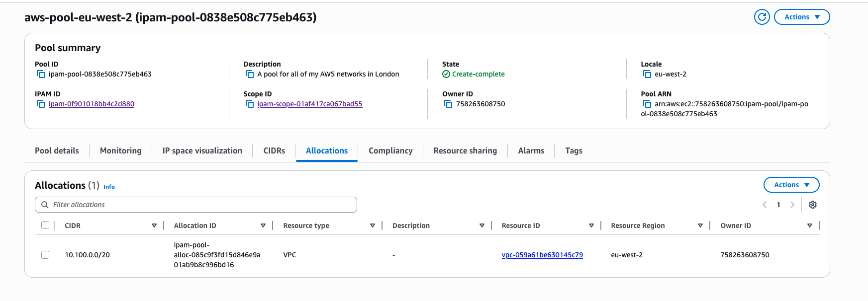The width and height of the screenshot is (868, 301).
Task: Copy the Pool ARN value
Action: pos(647,104)
